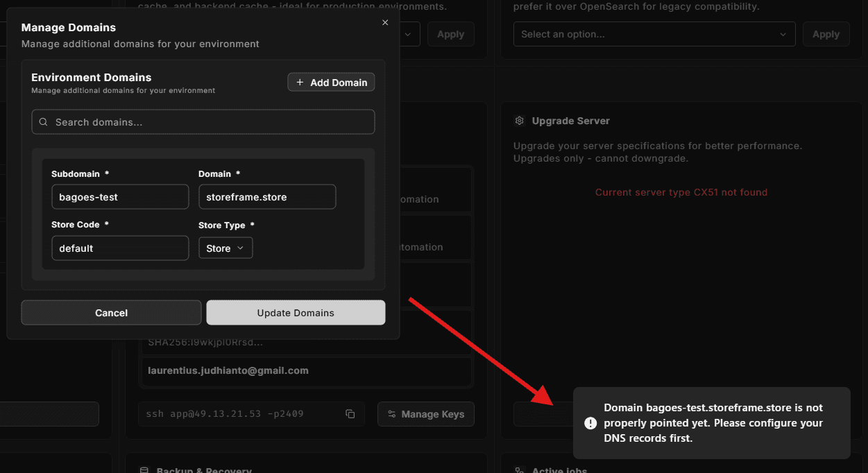Click the Current server type CX51 error

681,192
